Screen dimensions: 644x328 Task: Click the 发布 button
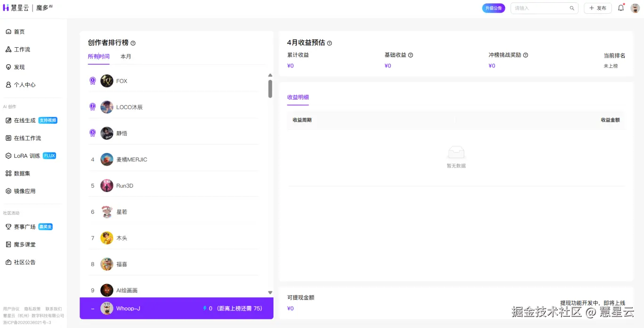[x=598, y=8]
